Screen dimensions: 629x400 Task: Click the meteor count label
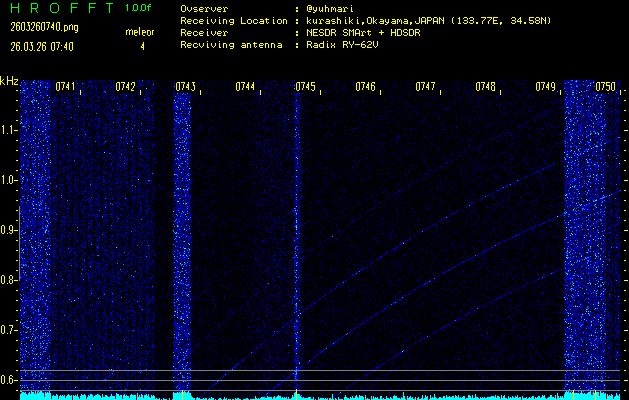pos(140,32)
